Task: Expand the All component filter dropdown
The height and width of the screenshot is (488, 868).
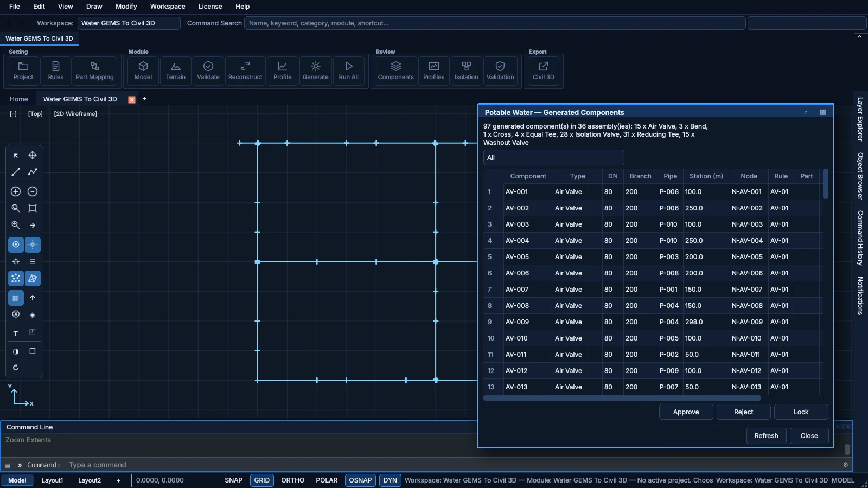Action: 553,158
